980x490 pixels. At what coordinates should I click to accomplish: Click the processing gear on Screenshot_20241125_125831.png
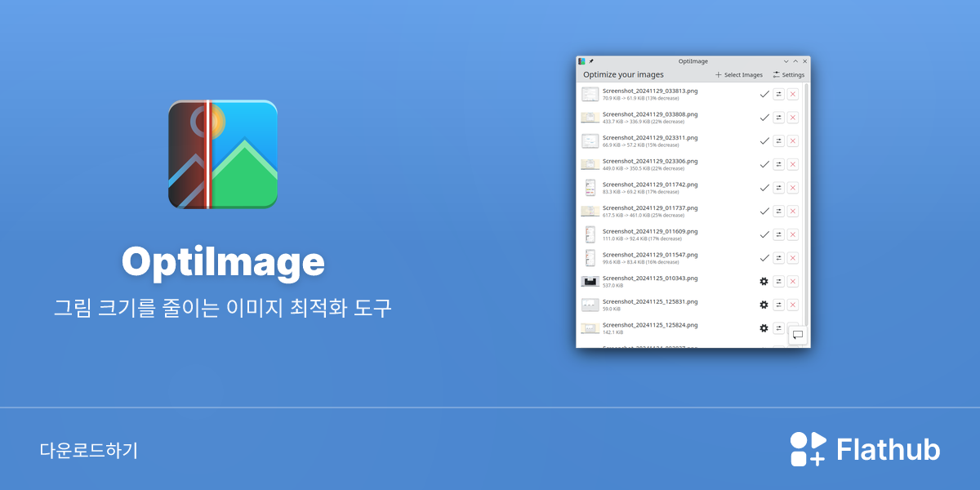(764, 305)
